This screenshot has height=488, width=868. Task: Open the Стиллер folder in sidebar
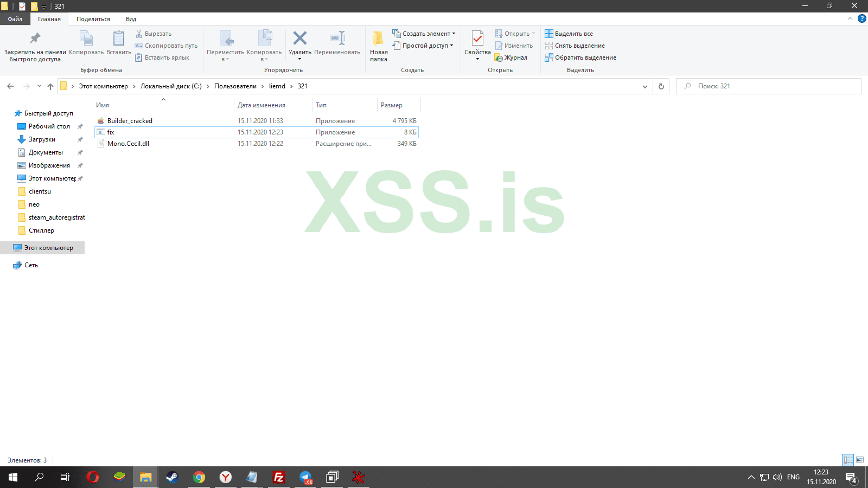[x=41, y=230]
